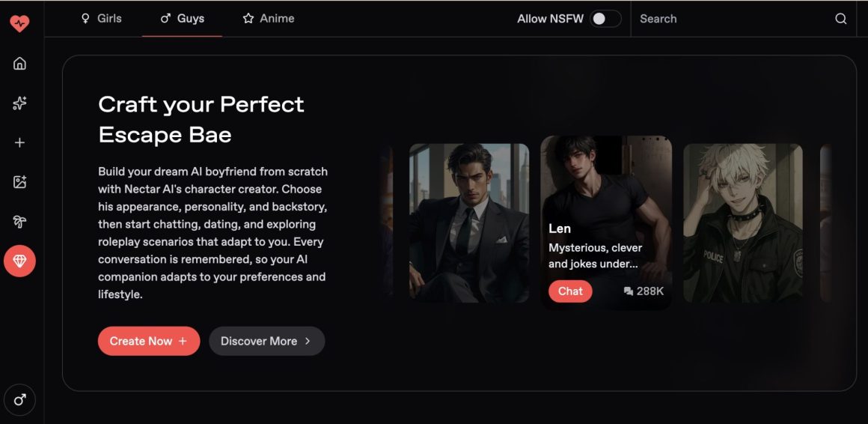The image size is (868, 424).
Task: Click the male gender icon at bottom
Action: point(19,399)
